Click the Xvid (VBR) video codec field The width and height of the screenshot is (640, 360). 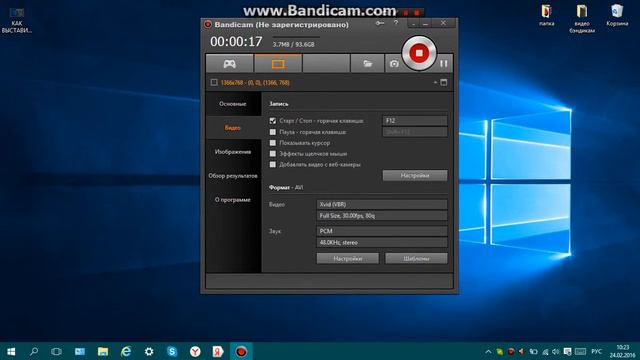click(382, 204)
